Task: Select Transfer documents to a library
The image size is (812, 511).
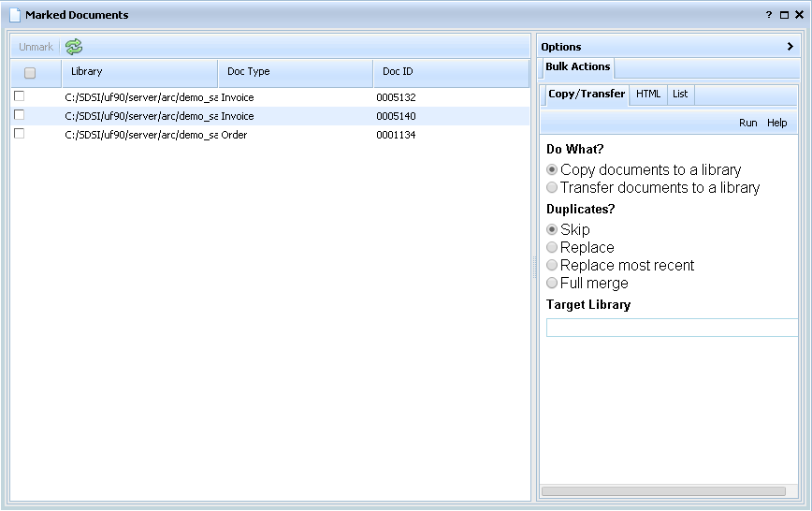Action: coord(552,188)
